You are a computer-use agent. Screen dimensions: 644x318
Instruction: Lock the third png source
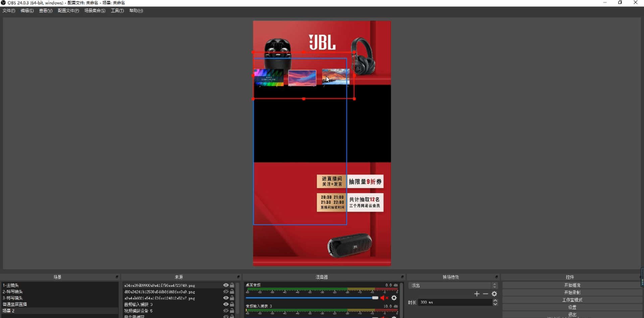tap(232, 298)
